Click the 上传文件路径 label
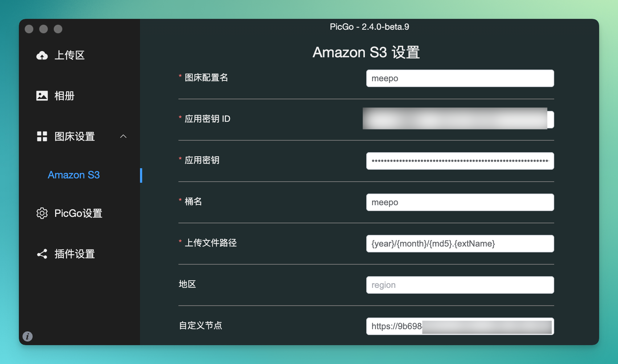The width and height of the screenshot is (618, 364). coord(211,243)
